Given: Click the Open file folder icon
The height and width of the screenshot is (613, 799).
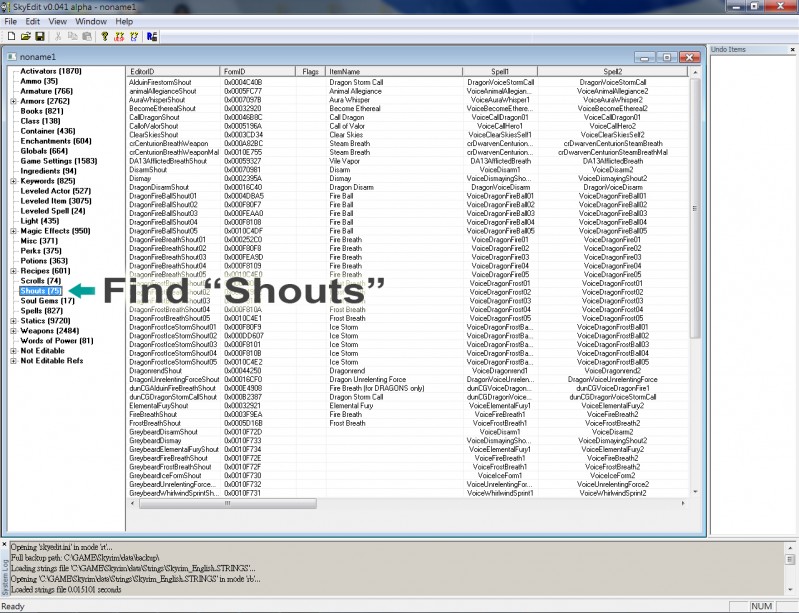Looking at the screenshot, I should [25, 36].
